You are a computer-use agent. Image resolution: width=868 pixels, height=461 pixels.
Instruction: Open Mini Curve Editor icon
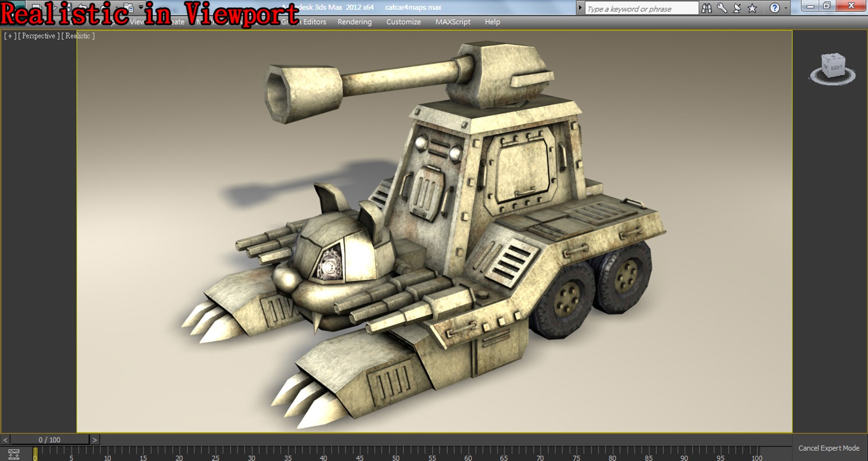coord(14,454)
